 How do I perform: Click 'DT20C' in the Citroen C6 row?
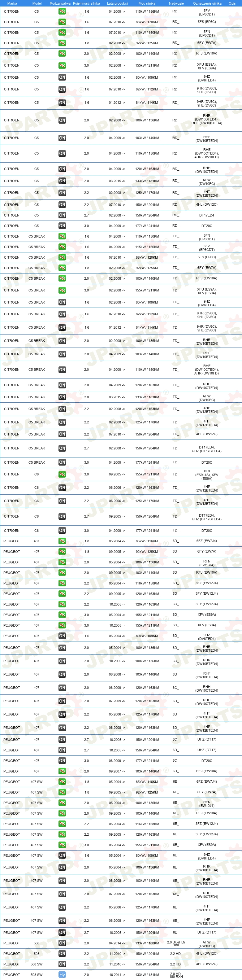pyautogui.click(x=207, y=530)
